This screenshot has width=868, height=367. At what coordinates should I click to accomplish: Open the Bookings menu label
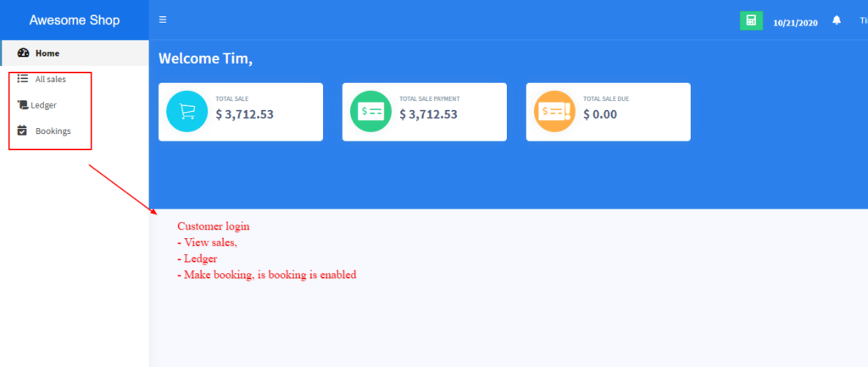[x=53, y=131]
